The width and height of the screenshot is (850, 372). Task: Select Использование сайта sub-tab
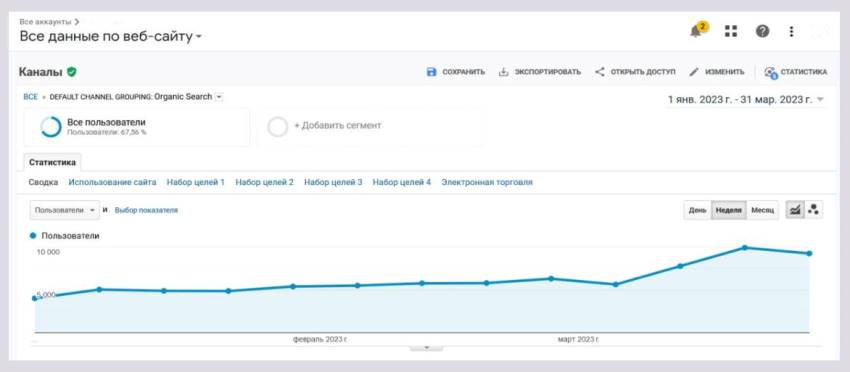[x=112, y=182]
